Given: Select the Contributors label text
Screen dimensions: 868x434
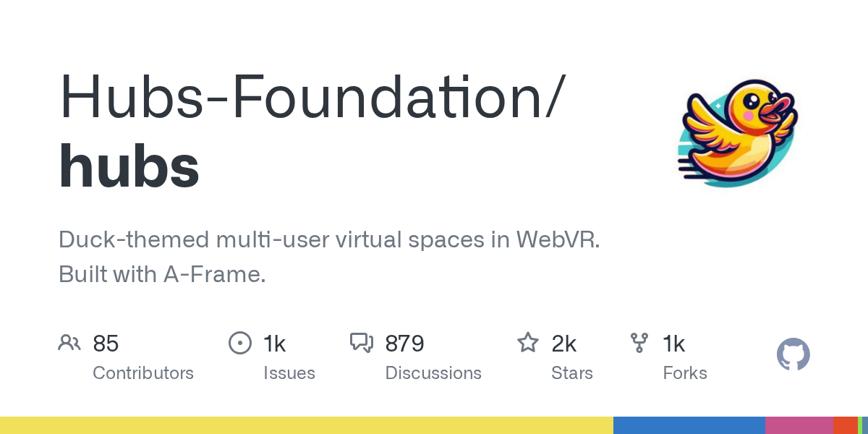Looking at the screenshot, I should (143, 373).
